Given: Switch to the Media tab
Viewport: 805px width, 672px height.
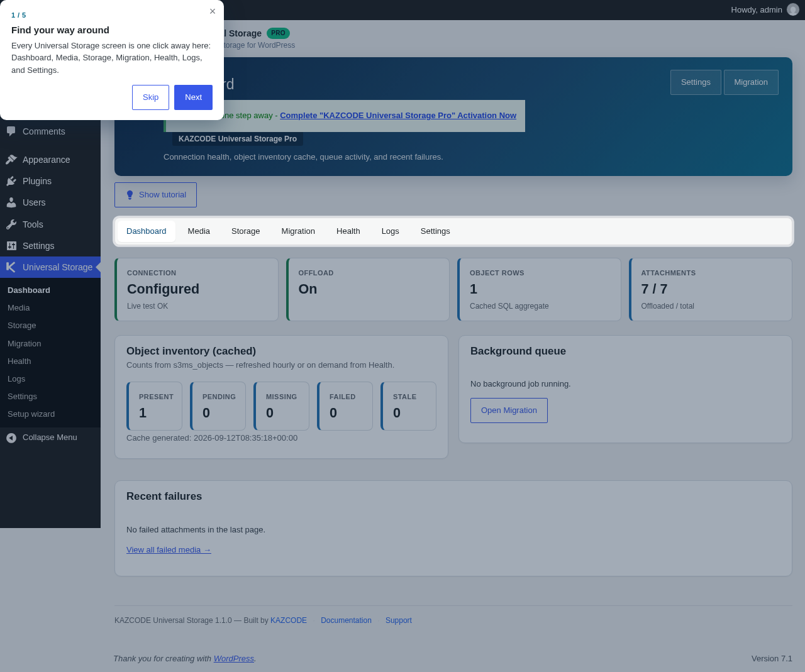Looking at the screenshot, I should 199,231.
